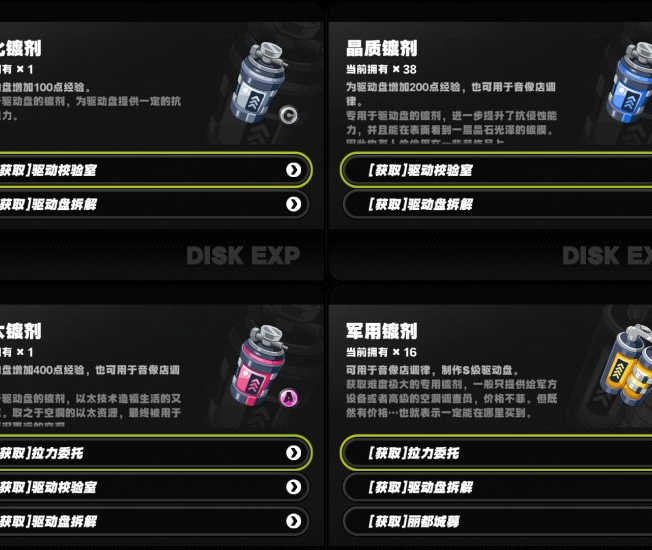Open arrow on top-left 驱动盘拆解 row

click(294, 204)
